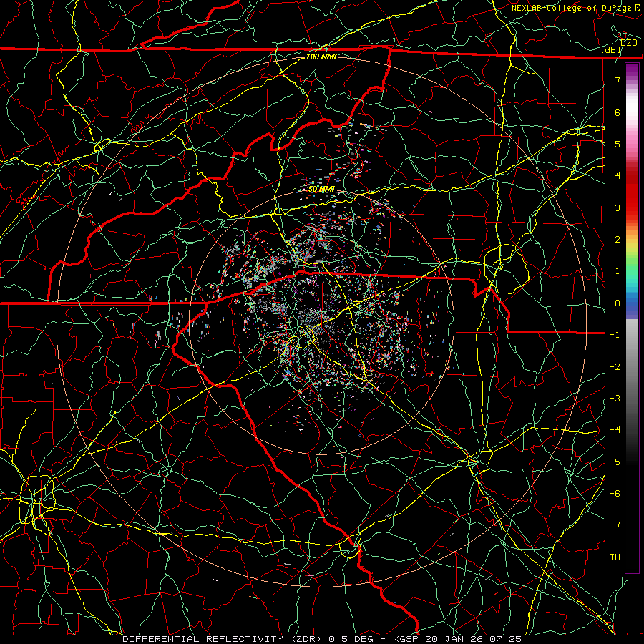This screenshot has height=644, width=644.
Task: Click the 4 dB scale value
Action: pos(618,176)
